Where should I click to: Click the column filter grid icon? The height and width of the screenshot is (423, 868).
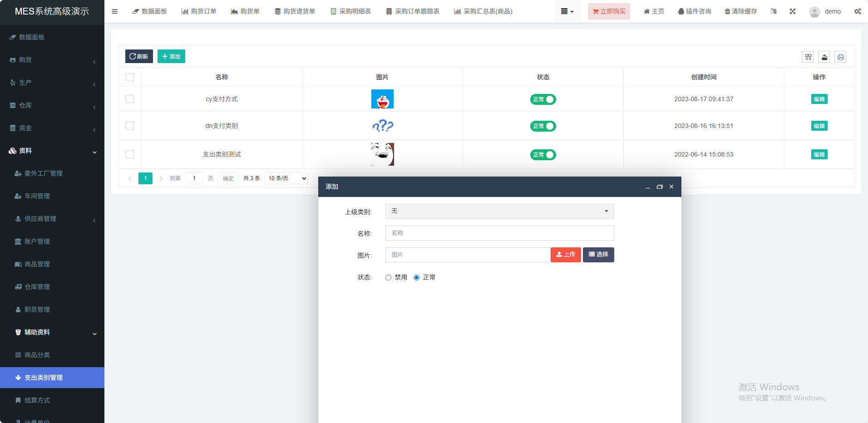pyautogui.click(x=808, y=57)
